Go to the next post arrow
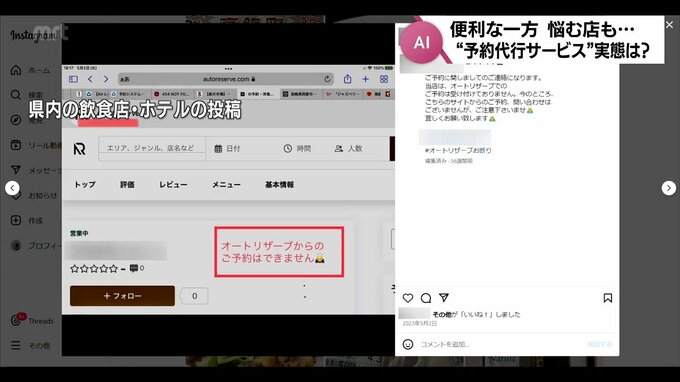 click(x=668, y=188)
